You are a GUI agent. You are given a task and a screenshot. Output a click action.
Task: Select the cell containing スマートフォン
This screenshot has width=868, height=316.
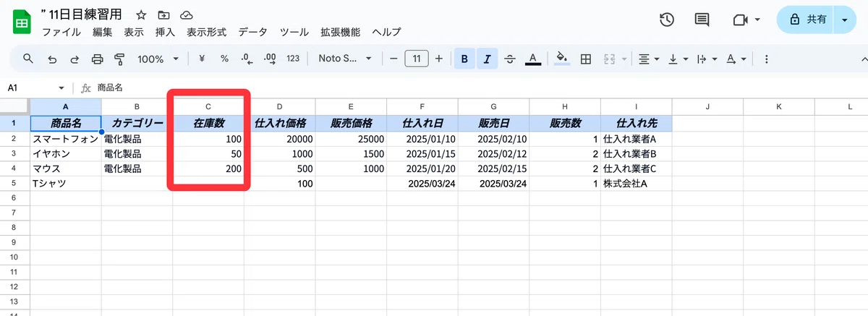point(65,138)
